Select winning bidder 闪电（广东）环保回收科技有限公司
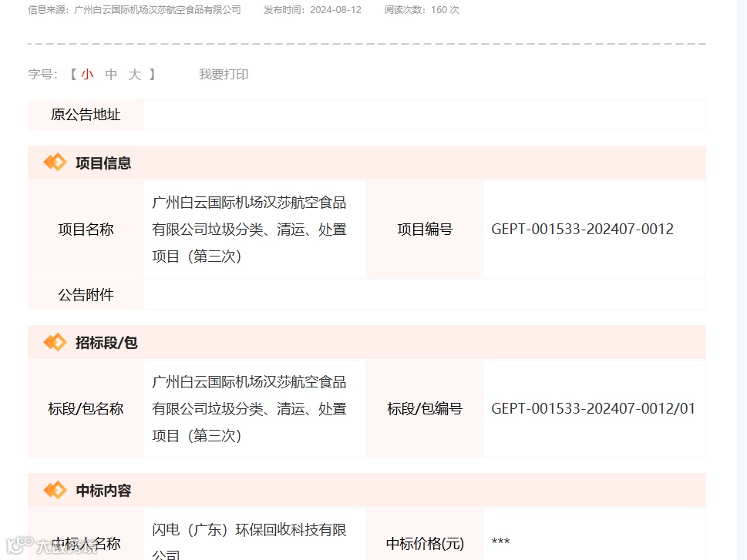This screenshot has height=560, width=747. (249, 541)
